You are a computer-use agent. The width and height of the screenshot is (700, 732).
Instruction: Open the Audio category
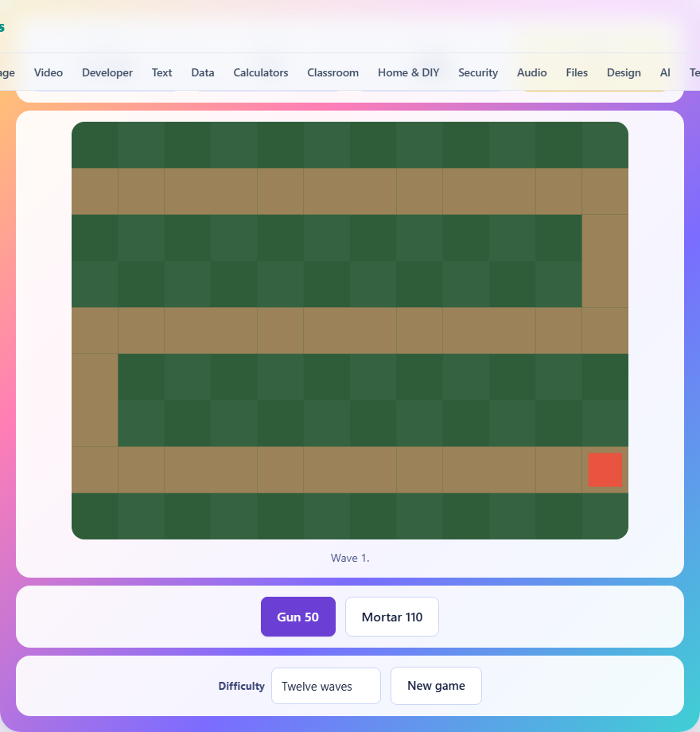click(532, 73)
